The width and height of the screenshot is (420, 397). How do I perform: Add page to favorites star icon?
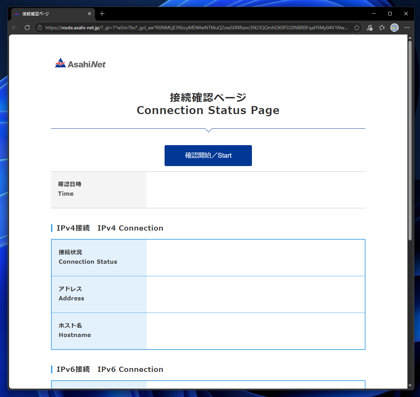point(357,28)
